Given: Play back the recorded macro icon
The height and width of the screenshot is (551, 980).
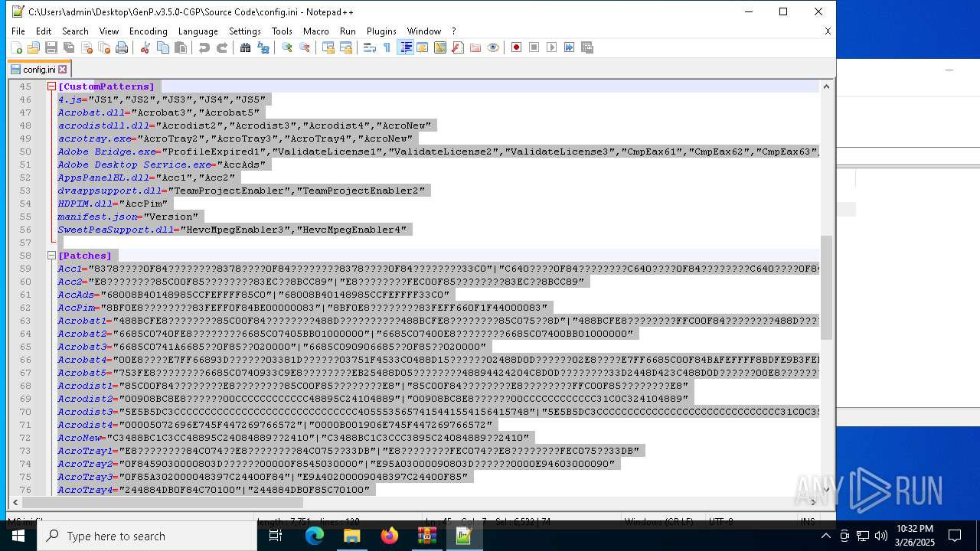Looking at the screenshot, I should pyautogui.click(x=551, y=47).
